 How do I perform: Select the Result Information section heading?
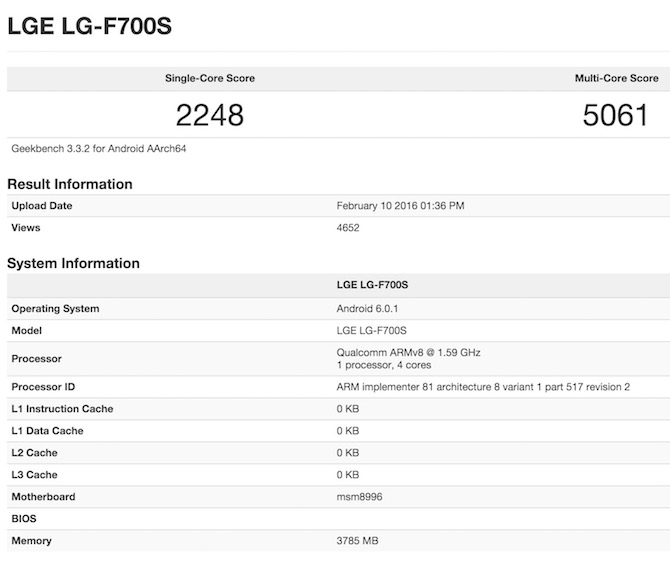[70, 184]
